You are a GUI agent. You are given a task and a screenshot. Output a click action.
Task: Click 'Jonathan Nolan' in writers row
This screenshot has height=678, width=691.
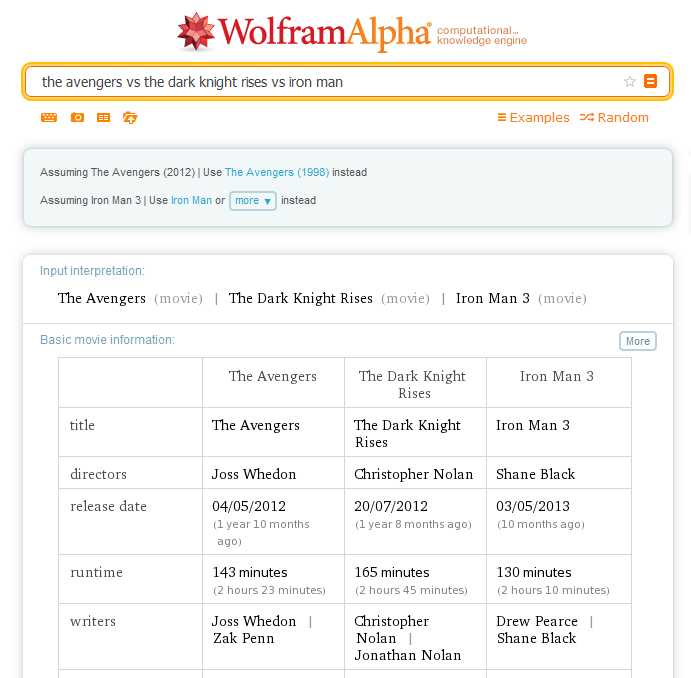[x=408, y=656]
